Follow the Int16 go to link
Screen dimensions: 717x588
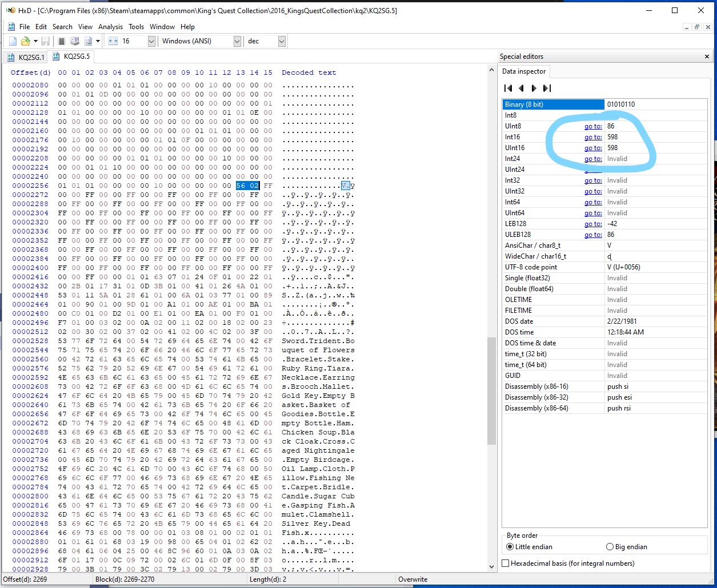(x=593, y=137)
